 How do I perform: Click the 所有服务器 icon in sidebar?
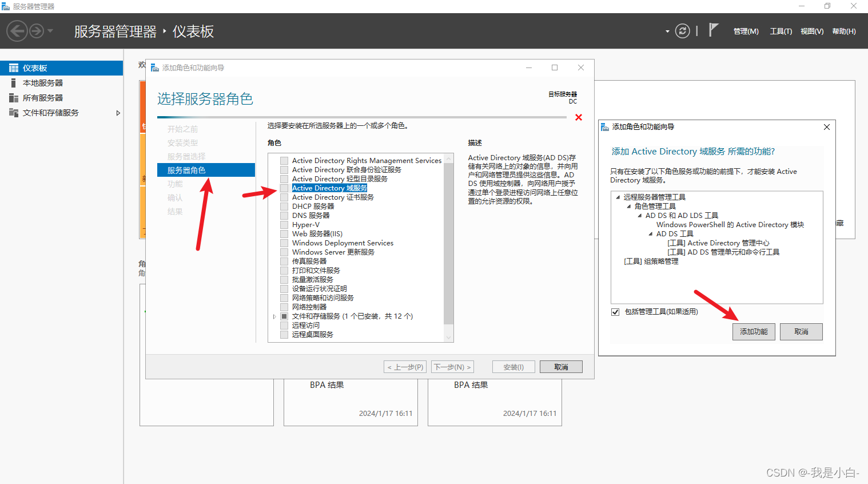(14, 98)
